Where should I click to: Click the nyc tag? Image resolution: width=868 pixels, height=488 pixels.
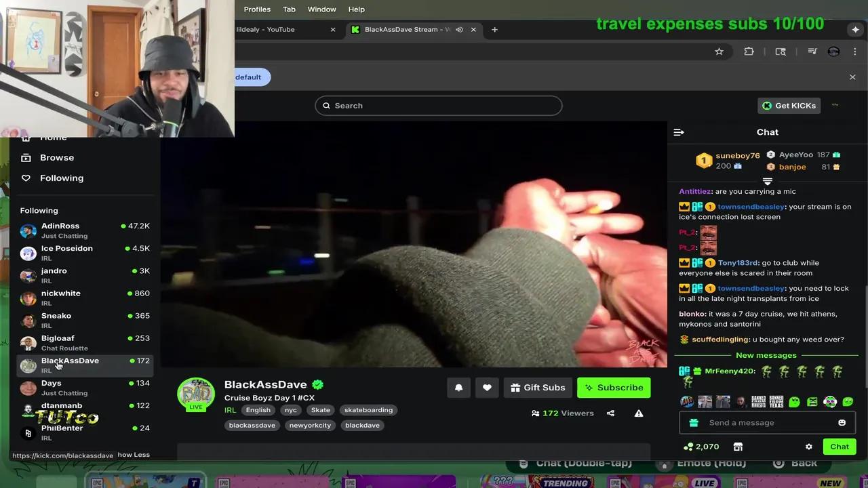pyautogui.click(x=291, y=410)
